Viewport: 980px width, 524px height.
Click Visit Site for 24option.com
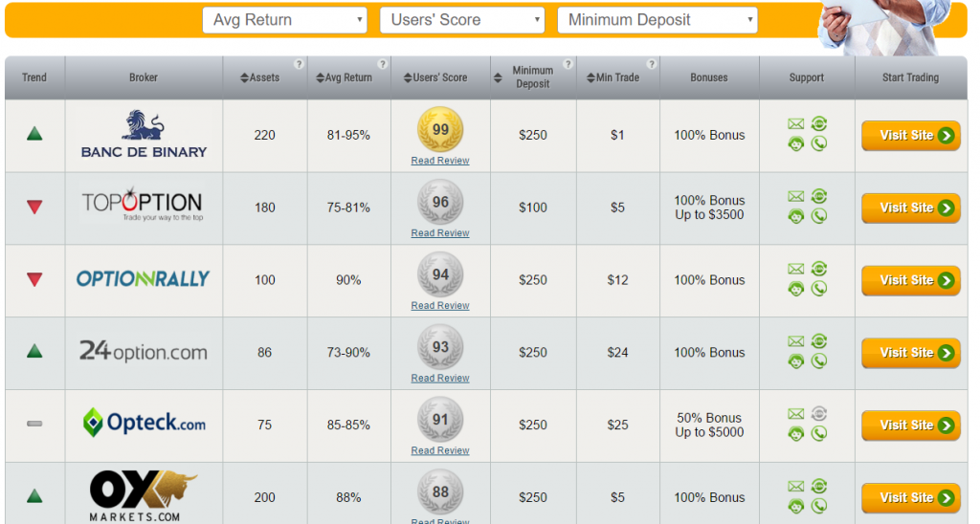911,353
